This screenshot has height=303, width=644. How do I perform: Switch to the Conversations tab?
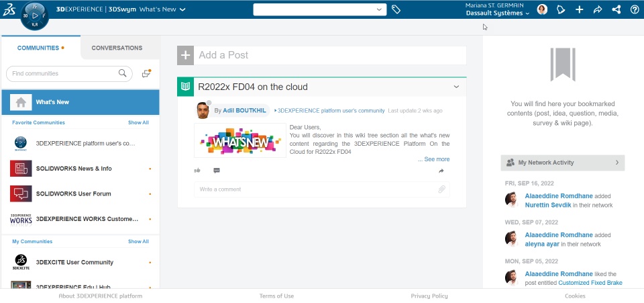117,48
